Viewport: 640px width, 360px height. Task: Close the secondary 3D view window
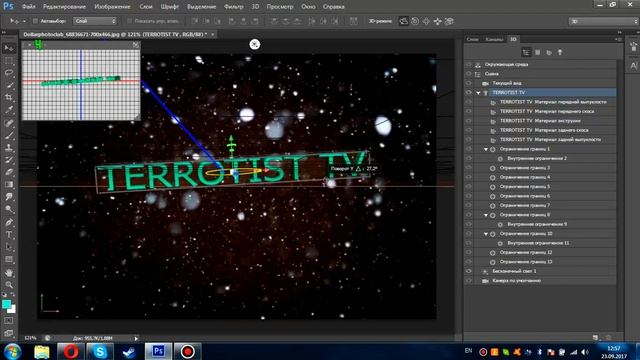(x=29, y=44)
